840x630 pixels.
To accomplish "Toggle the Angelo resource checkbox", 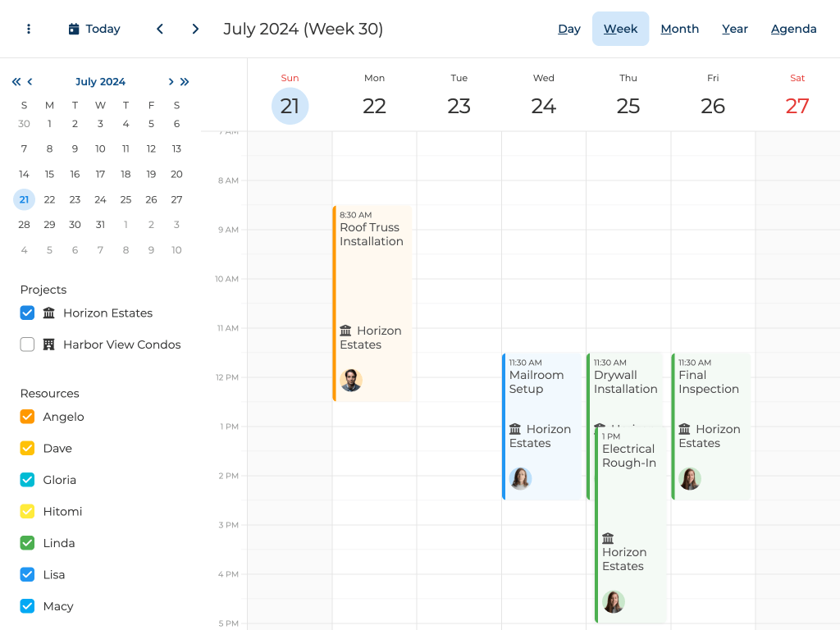I will [x=27, y=417].
